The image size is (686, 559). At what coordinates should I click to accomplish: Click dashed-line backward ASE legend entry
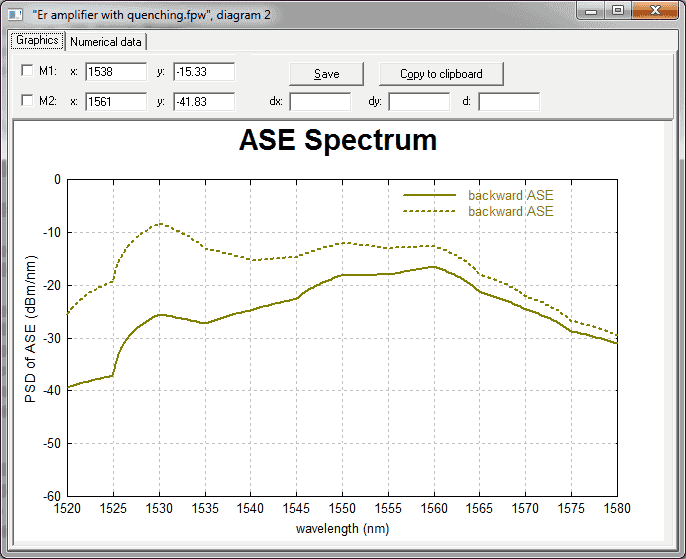[x=478, y=211]
